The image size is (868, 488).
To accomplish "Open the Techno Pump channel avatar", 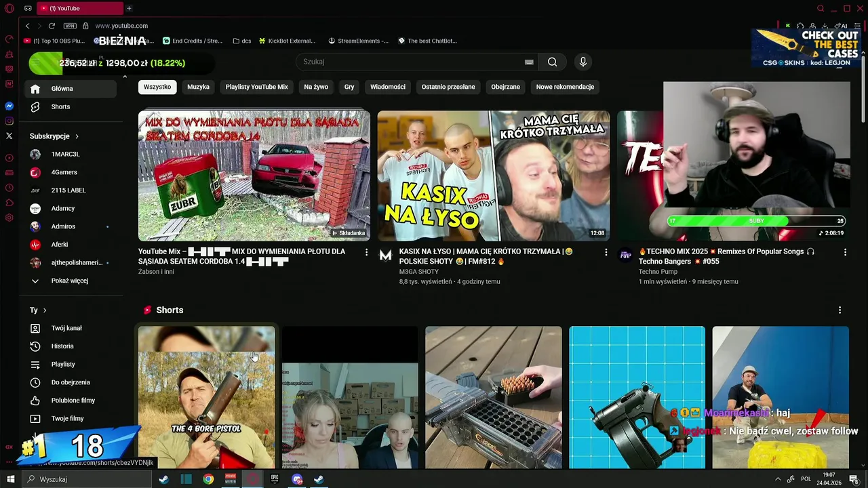I will coord(625,256).
